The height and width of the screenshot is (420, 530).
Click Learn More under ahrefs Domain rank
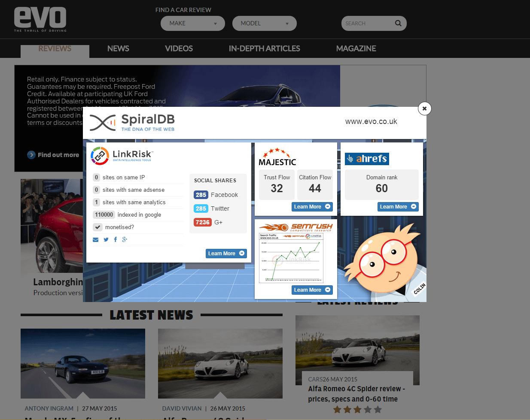(398, 207)
